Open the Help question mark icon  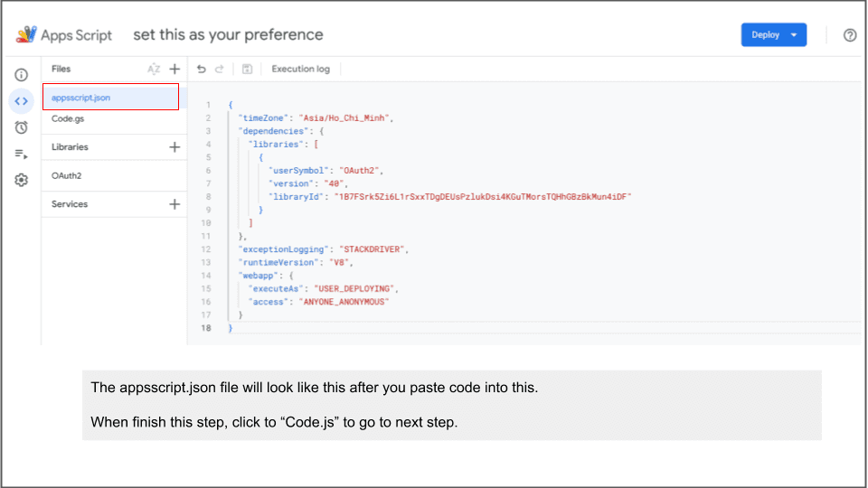tap(849, 35)
